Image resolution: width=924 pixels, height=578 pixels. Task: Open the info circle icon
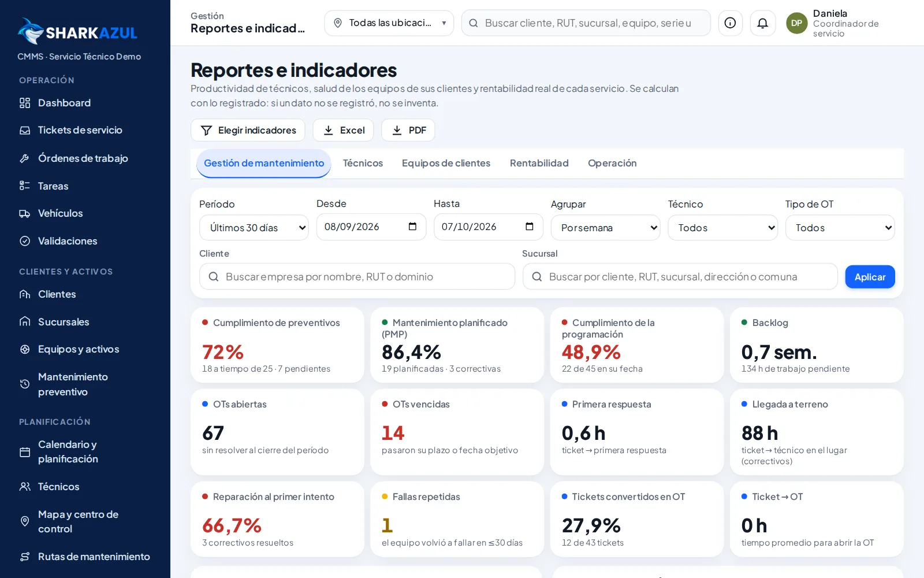point(730,23)
